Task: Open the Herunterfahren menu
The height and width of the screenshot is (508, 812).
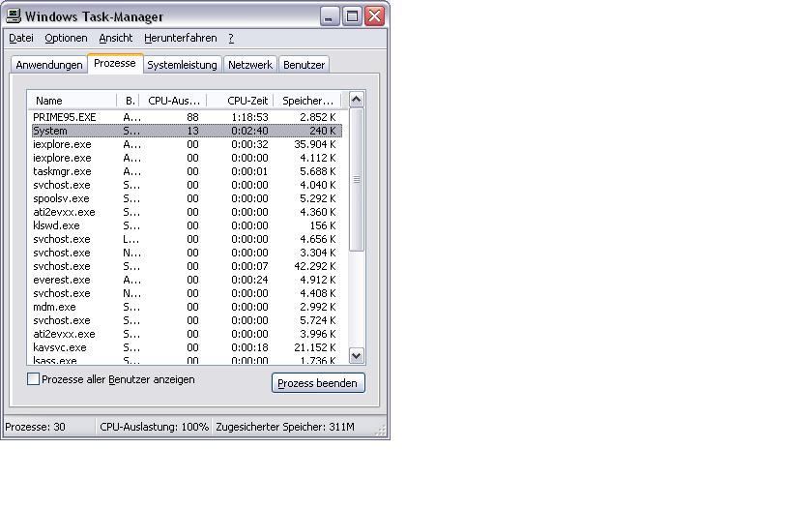Action: pyautogui.click(x=180, y=38)
